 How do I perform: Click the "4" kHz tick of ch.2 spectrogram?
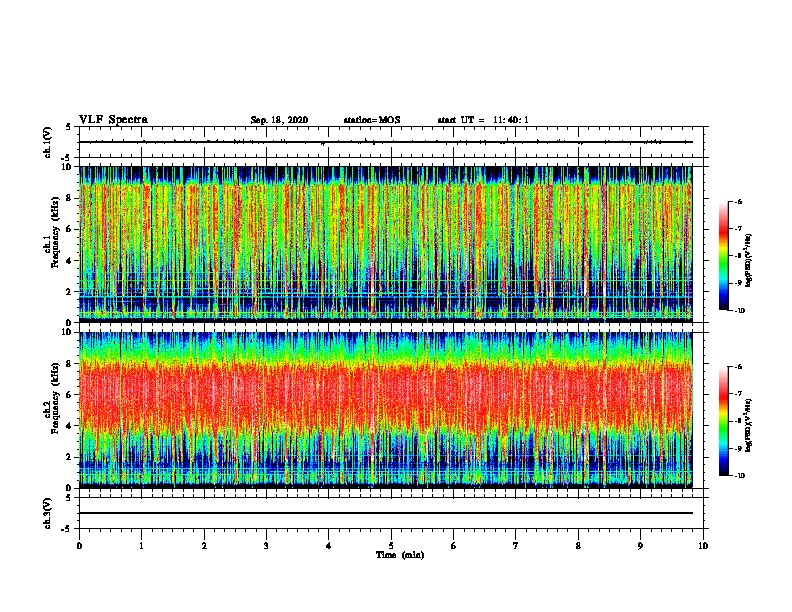(71, 426)
